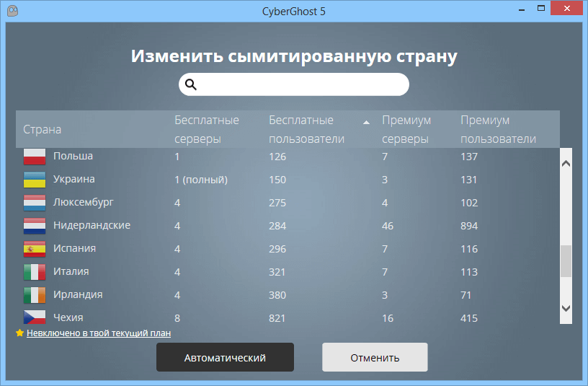Sort by Премиум серверы column header
The height and width of the screenshot is (386, 588).
(x=406, y=129)
